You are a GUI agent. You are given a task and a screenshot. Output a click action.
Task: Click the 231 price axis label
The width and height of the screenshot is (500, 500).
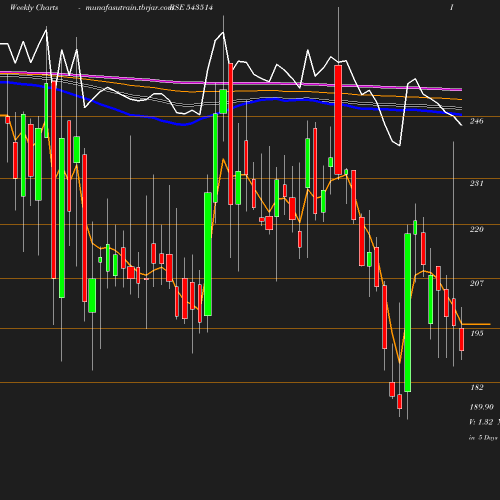(476, 183)
